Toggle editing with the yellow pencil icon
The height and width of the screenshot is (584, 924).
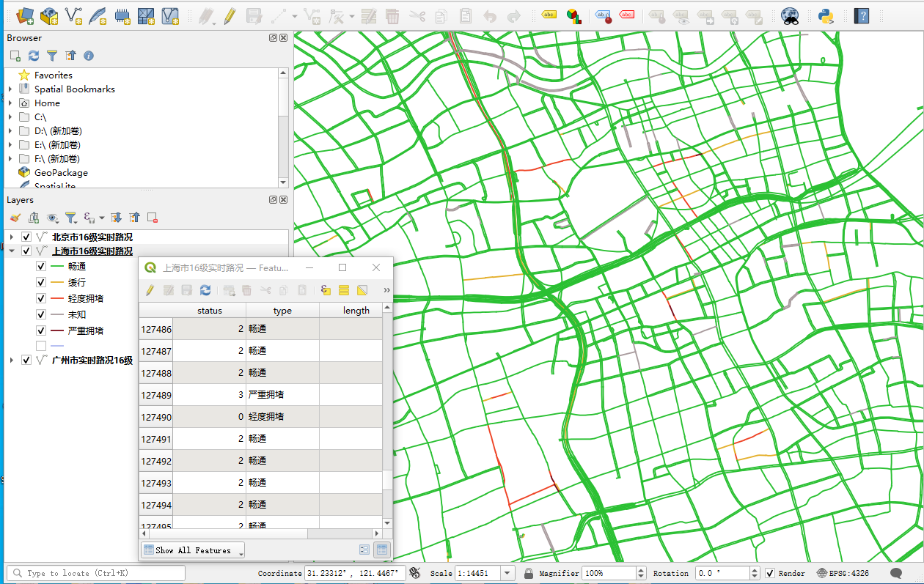[x=230, y=15]
